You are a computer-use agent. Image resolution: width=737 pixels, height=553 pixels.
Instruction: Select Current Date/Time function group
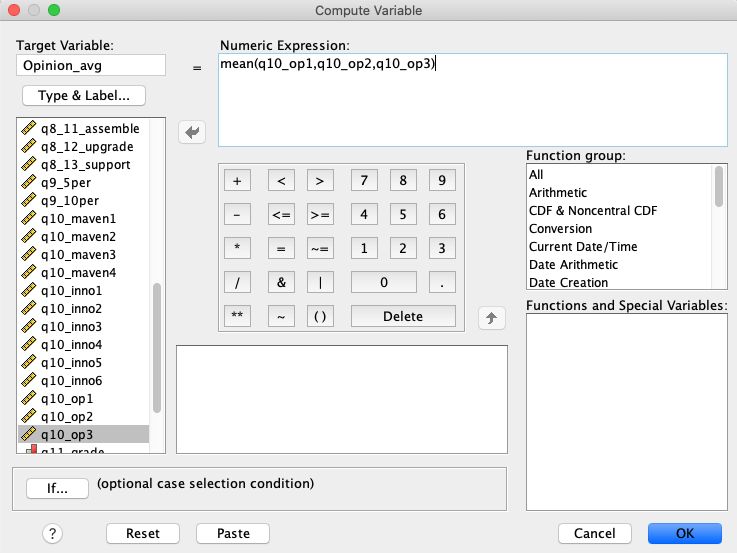pos(620,247)
